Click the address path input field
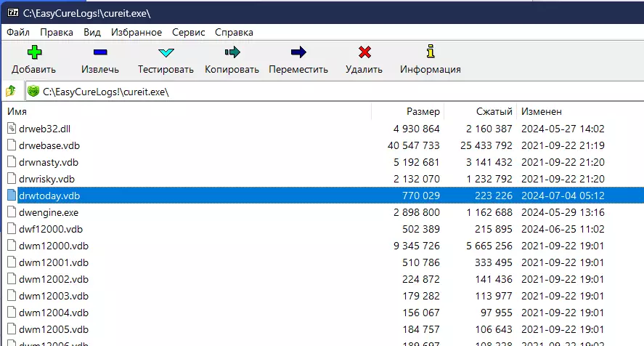This screenshot has height=346, width=644. pyautogui.click(x=335, y=92)
